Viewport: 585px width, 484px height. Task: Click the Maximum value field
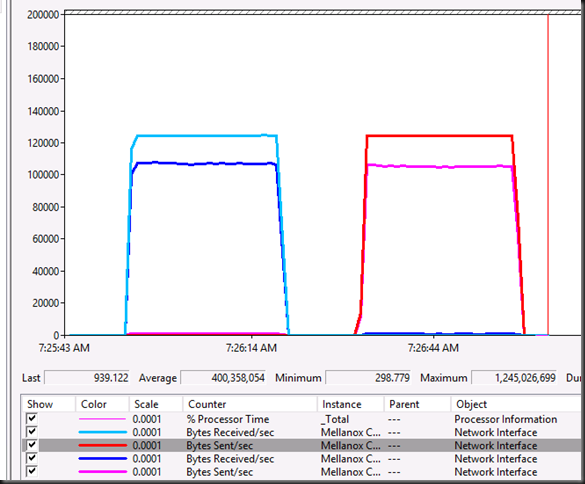click(514, 378)
